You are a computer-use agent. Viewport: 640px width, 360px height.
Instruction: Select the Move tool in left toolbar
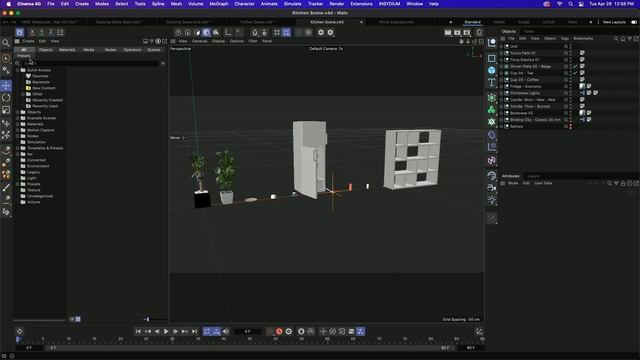(6, 86)
